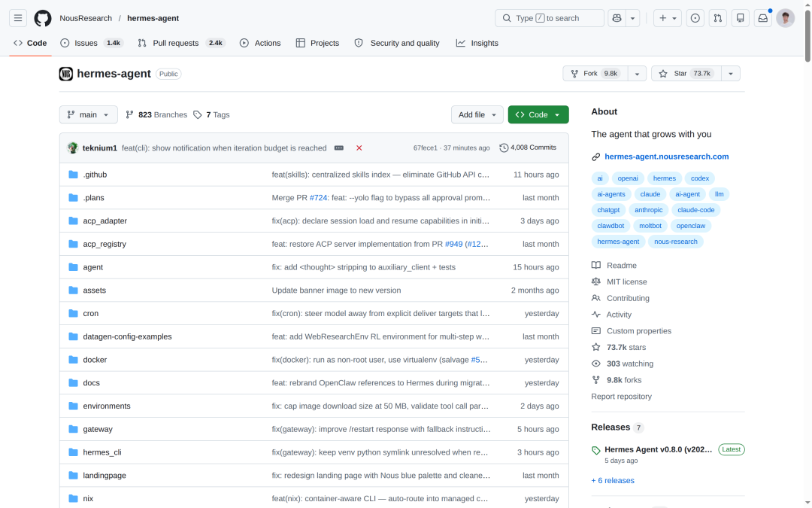This screenshot has width=812, height=508.
Task: Open user profile avatar menu
Action: [x=786, y=18]
